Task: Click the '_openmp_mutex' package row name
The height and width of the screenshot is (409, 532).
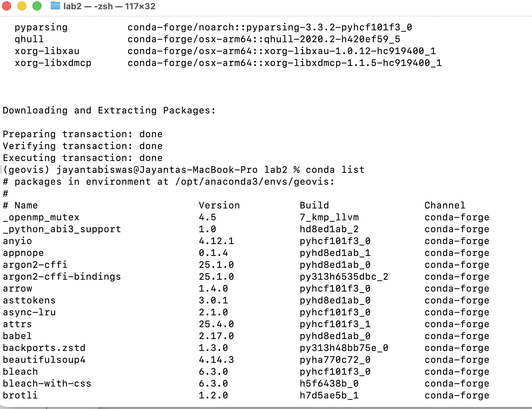Action: [41, 217]
